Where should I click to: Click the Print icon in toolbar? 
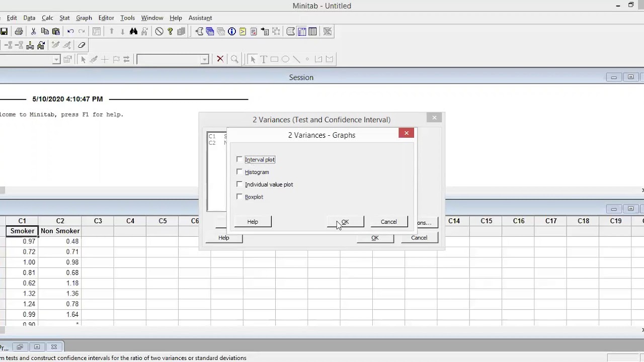(19, 31)
